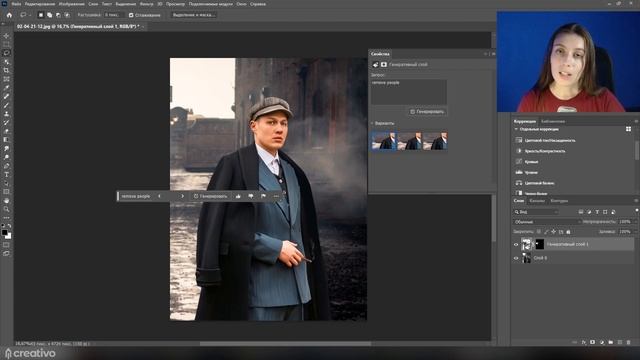
Task: Select the Horizontal Type tool
Action: point(6,175)
